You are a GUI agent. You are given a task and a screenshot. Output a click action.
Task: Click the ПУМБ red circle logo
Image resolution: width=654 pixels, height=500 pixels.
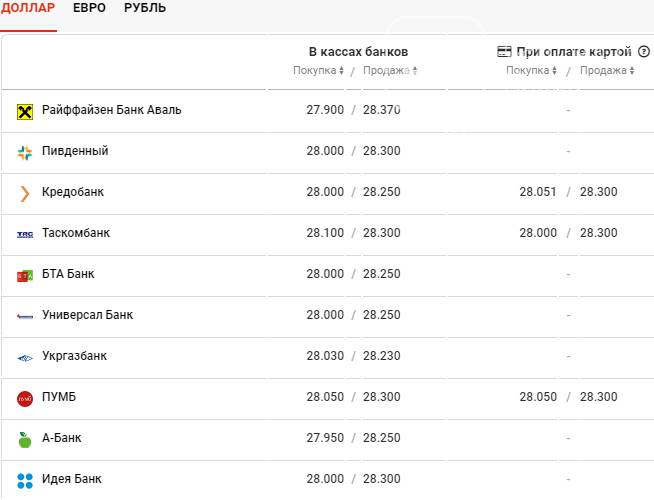pos(25,399)
